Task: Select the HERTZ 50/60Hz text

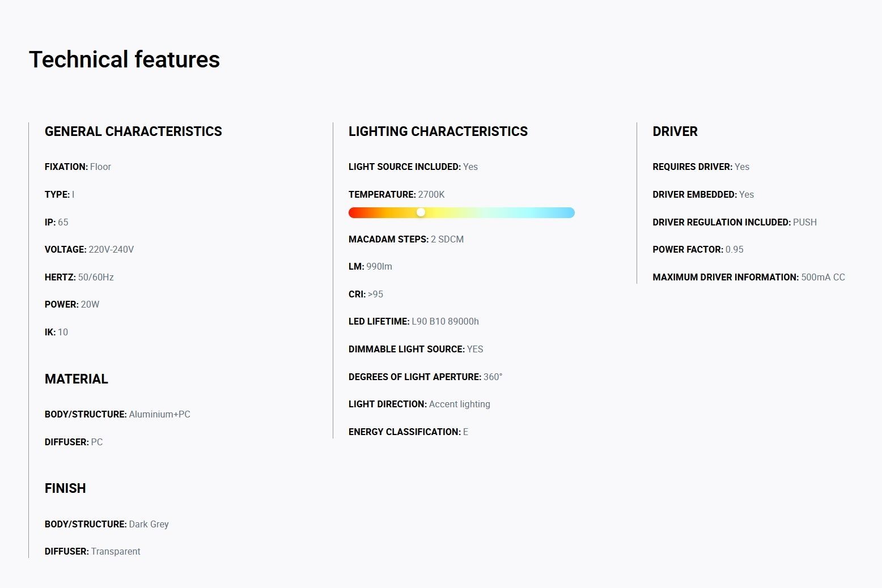Action: tap(79, 277)
